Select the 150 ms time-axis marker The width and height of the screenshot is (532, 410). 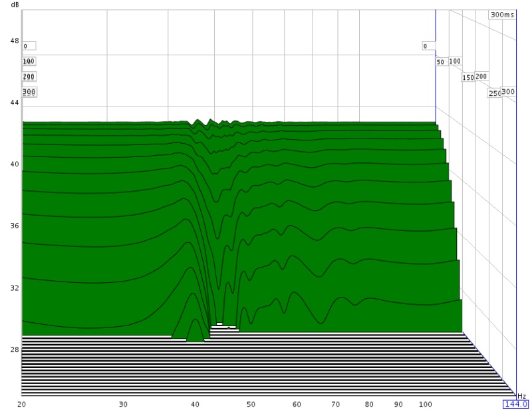click(468, 78)
